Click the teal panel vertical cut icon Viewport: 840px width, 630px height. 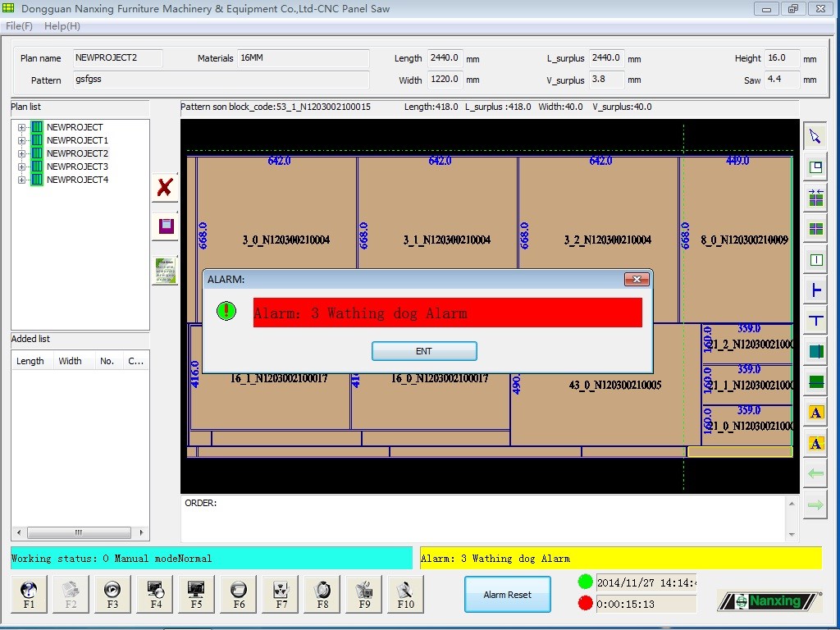pos(815,351)
